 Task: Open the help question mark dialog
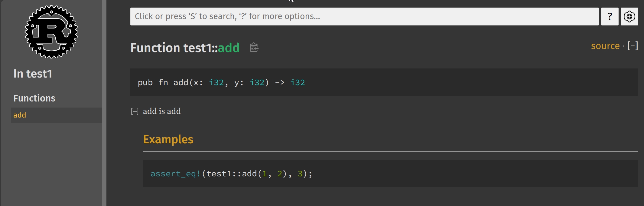(610, 16)
